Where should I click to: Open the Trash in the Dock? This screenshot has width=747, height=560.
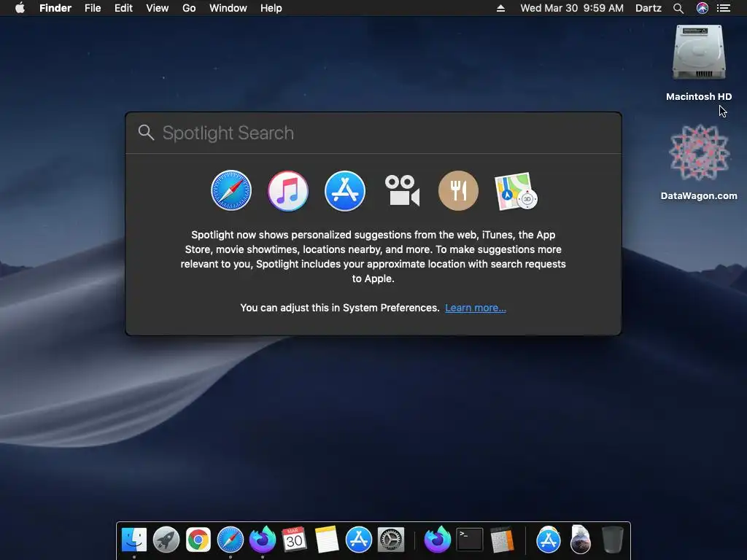(613, 540)
